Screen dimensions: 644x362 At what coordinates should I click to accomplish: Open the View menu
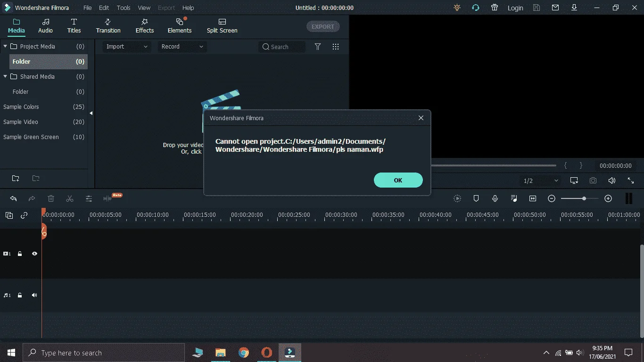[144, 8]
